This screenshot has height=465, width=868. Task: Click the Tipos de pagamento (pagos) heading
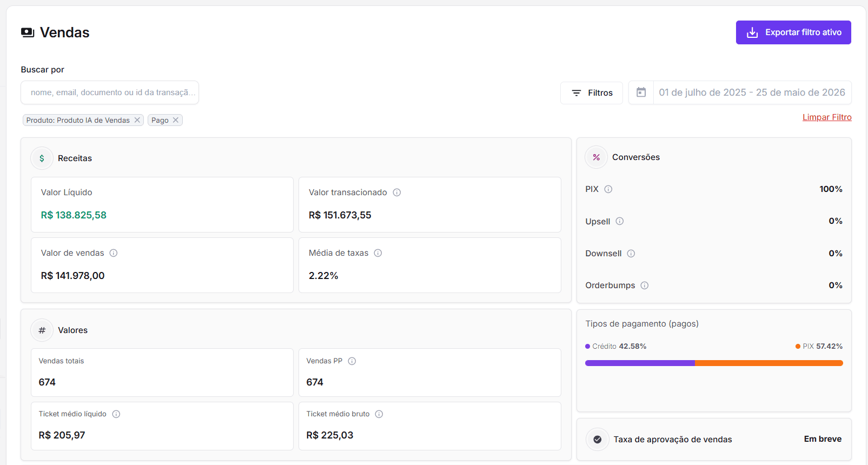pos(642,324)
